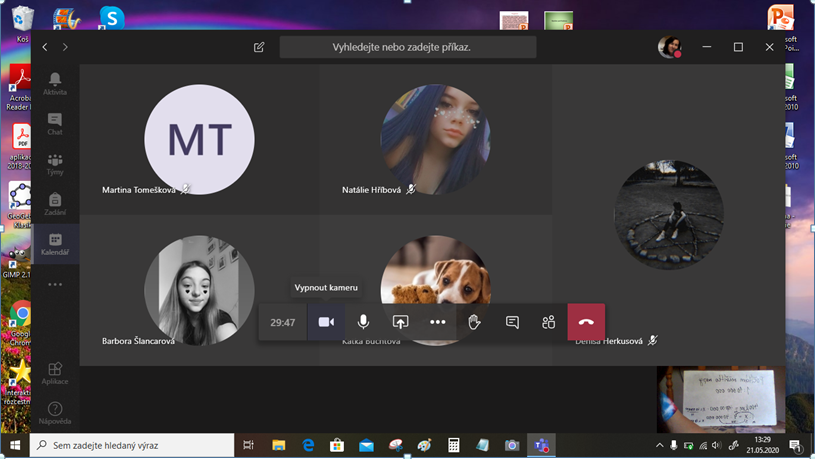Screen dimensions: 815x459
Task: Open Calculator from the taskbar
Action: pos(454,445)
